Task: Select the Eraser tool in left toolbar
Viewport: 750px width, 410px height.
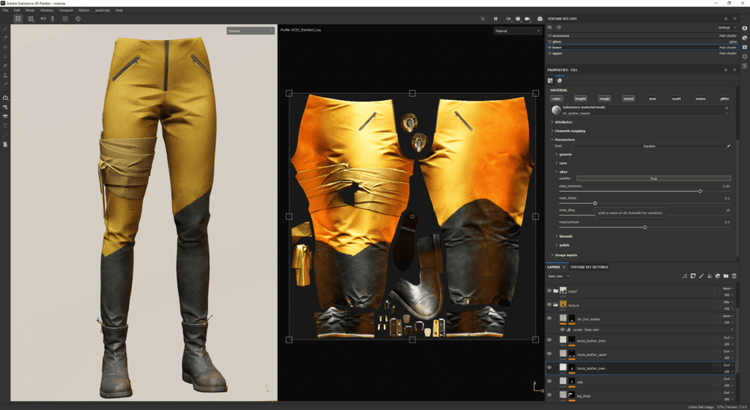Action: click(5, 37)
